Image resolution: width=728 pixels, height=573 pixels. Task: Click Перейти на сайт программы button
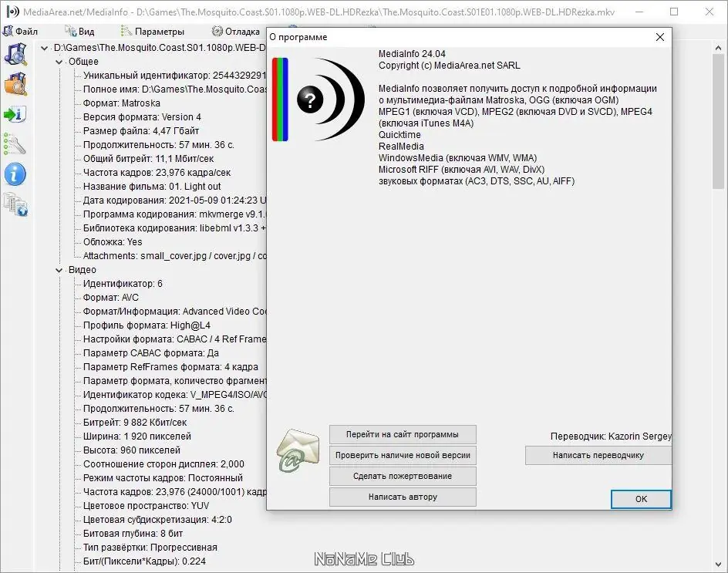coord(403,435)
